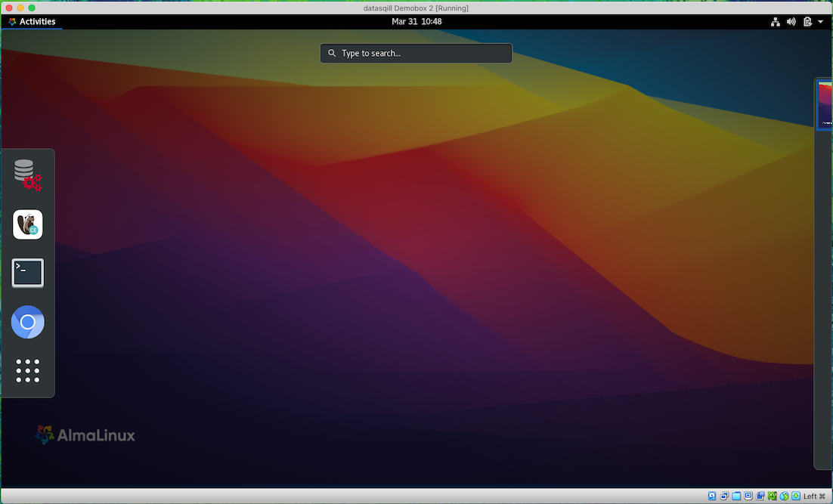Select the workspace thumbnail on the right
The image size is (833, 504).
point(825,104)
